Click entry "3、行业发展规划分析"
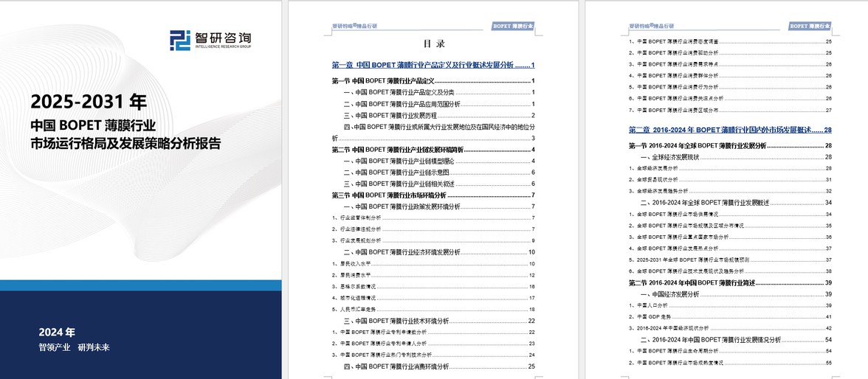The width and height of the screenshot is (868, 379). tap(433, 240)
